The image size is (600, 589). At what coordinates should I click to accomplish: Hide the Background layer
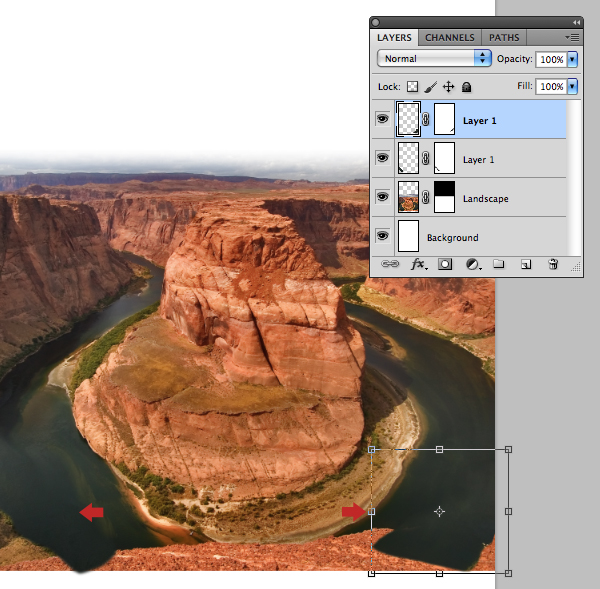point(382,235)
